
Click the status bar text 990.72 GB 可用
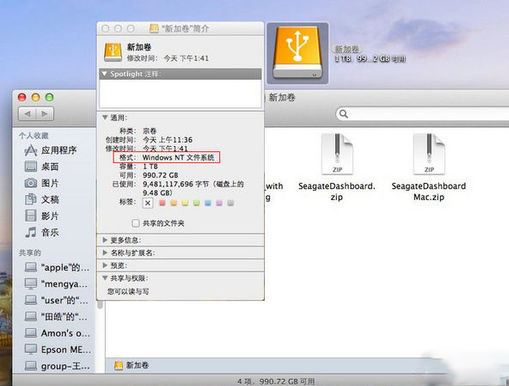pyautogui.click(x=287, y=381)
